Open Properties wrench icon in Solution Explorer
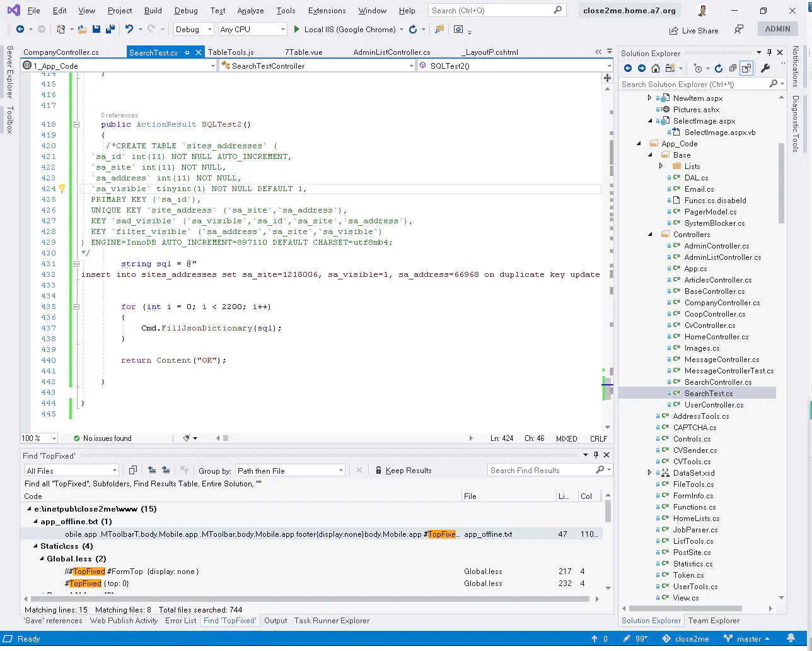Screen dimensions: 812x651 click(765, 68)
